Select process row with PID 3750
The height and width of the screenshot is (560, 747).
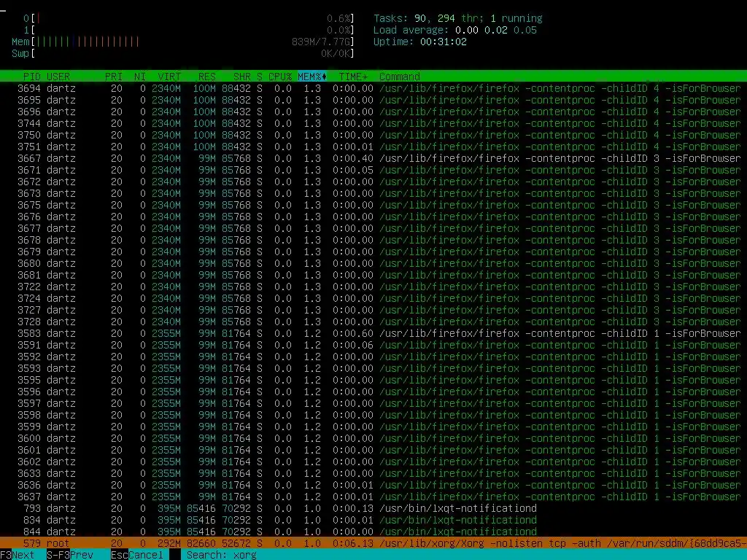(x=373, y=135)
